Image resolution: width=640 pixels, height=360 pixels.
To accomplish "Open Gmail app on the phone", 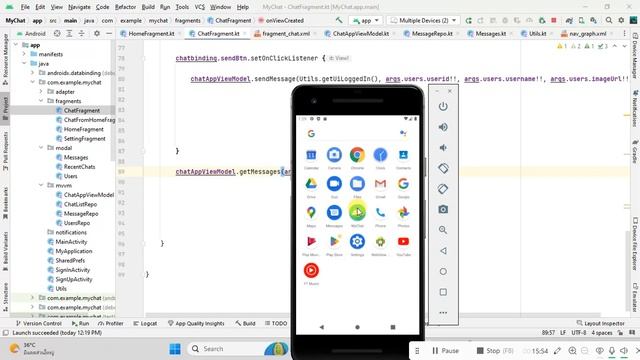I will 380,184.
